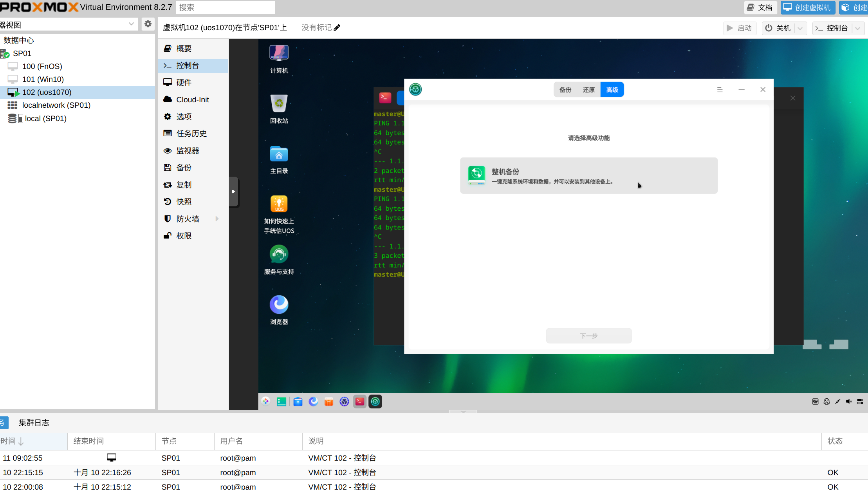Screen dimensions: 868x490
Task: Open the Snapshots (快照) menu item
Action: coord(193,201)
